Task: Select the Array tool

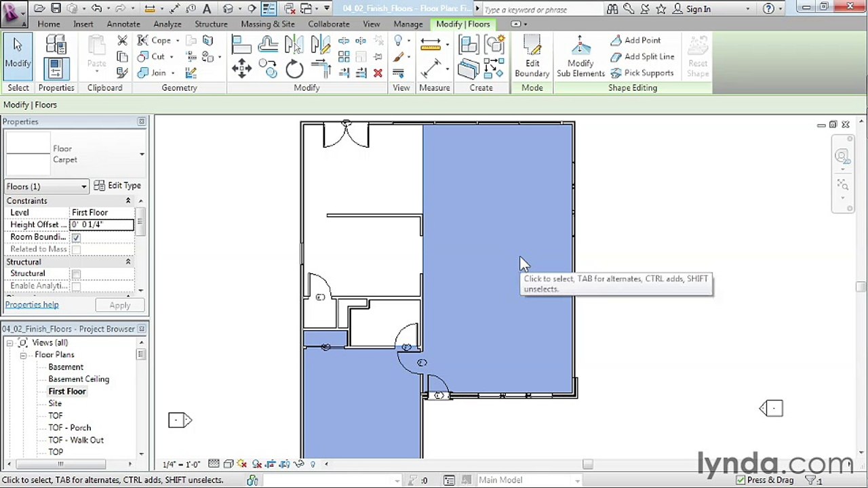Action: point(344,57)
